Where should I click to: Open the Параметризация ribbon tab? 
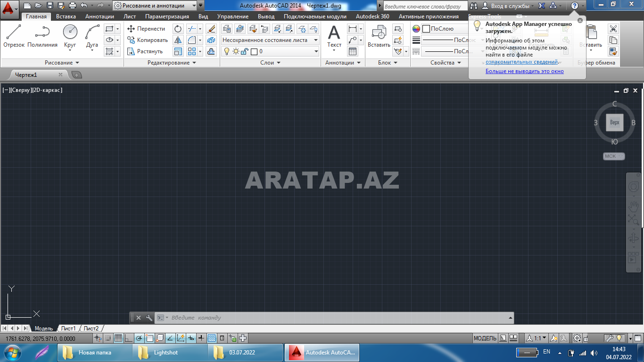point(167,16)
